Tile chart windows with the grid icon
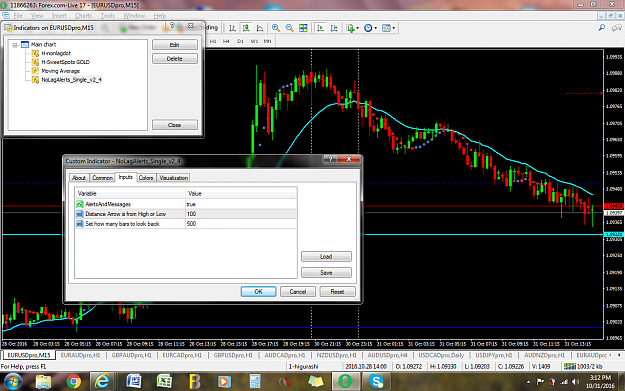625x391 pixels. (x=303, y=28)
